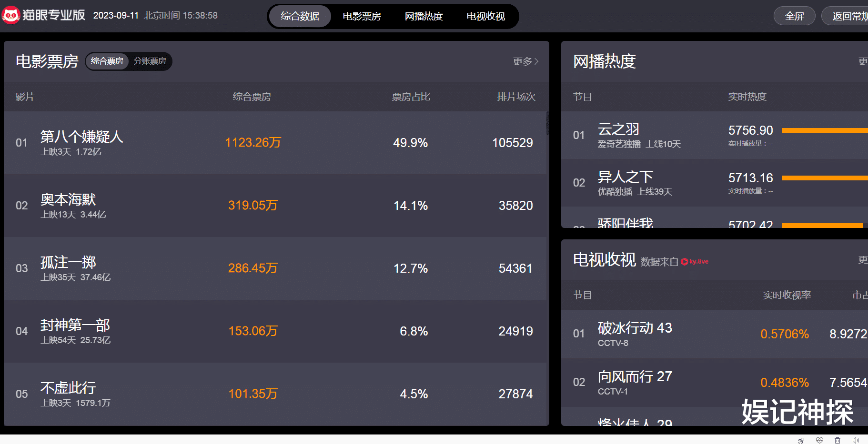Click the 49.9% box office share
Screen dimensions: 868x444
click(411, 143)
